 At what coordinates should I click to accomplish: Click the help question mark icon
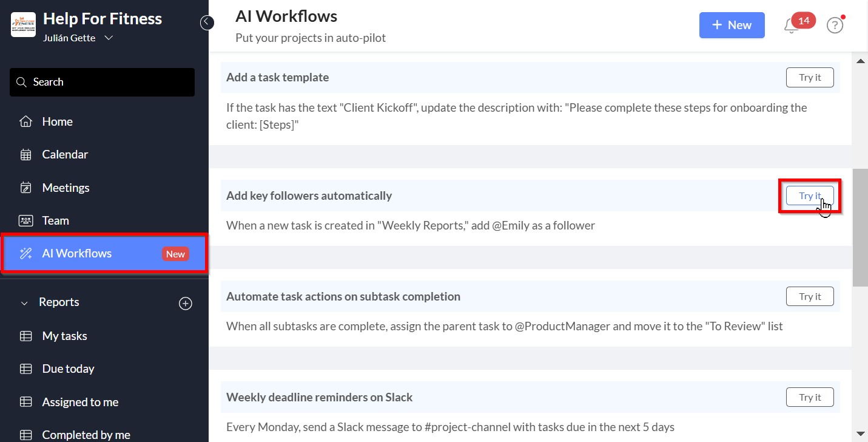click(x=835, y=25)
